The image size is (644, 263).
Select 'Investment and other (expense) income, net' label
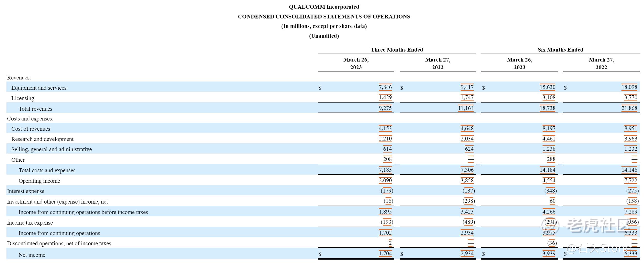[x=57, y=202]
